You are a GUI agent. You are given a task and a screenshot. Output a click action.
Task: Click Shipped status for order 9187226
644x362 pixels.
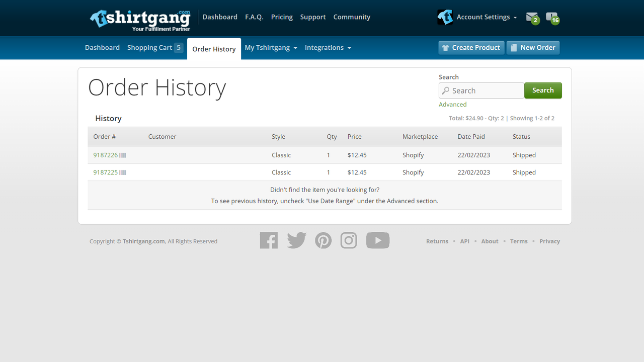(524, 155)
